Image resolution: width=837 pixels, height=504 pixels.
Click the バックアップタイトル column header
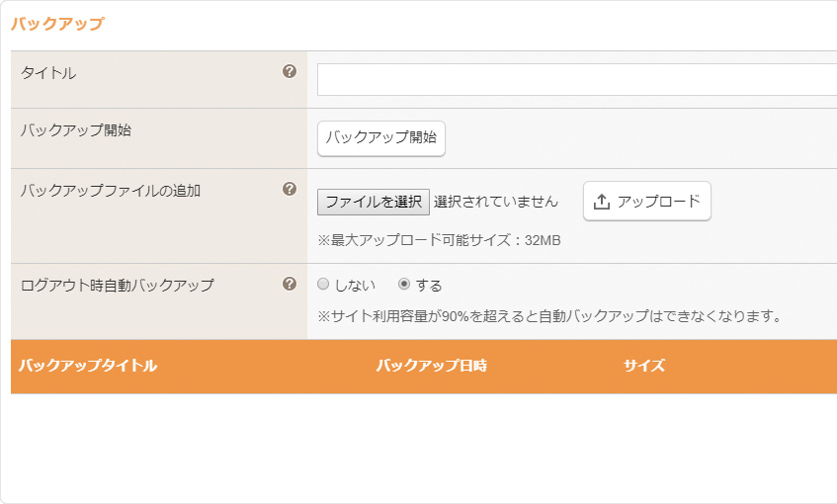point(88,366)
